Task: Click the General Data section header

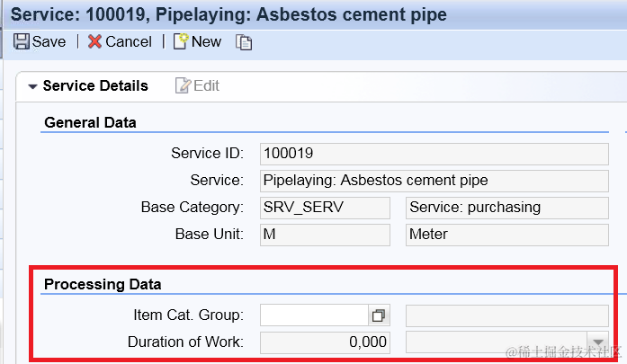Action: click(x=90, y=122)
